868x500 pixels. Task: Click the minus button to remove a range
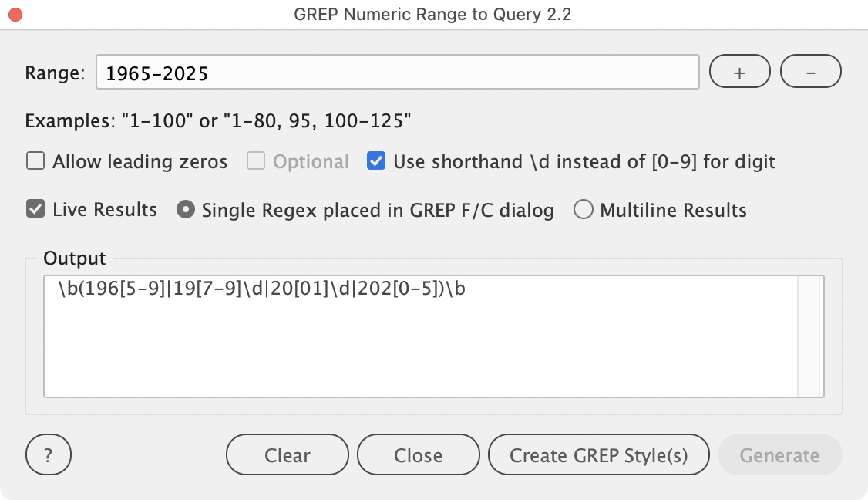tap(810, 73)
